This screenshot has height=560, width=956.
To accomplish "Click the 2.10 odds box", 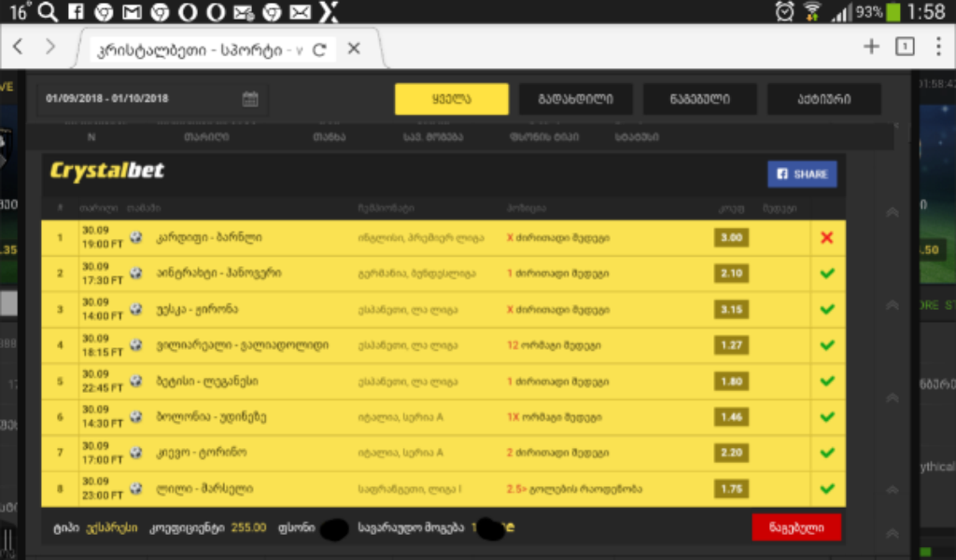I will point(731,273).
